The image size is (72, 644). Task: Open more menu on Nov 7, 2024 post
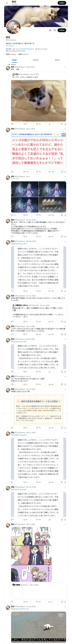[x=65, y=129]
